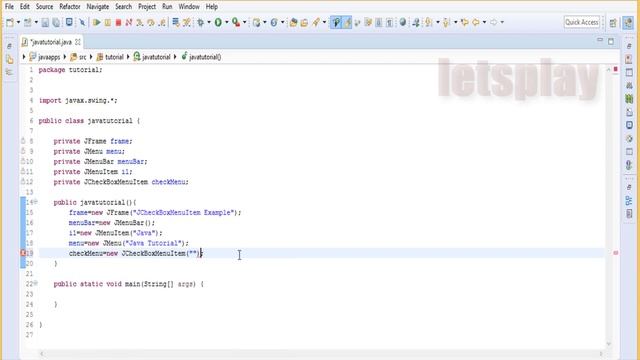Screen dimensions: 640x360
Task: Open the Source menu
Action: (44, 7)
